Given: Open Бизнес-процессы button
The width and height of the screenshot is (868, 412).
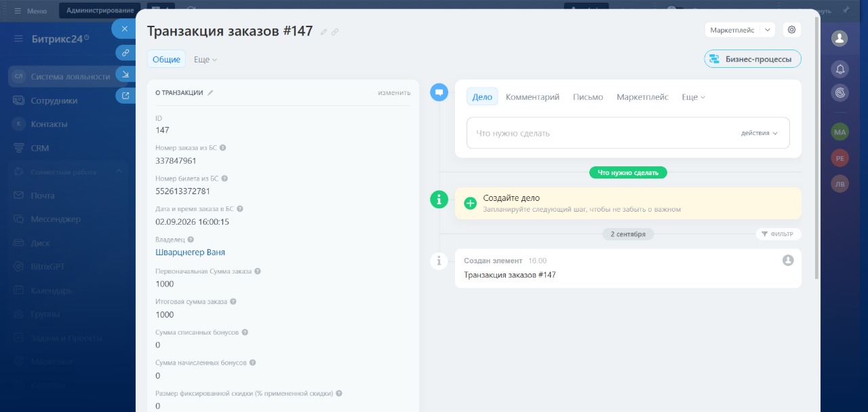Looking at the screenshot, I should (753, 59).
